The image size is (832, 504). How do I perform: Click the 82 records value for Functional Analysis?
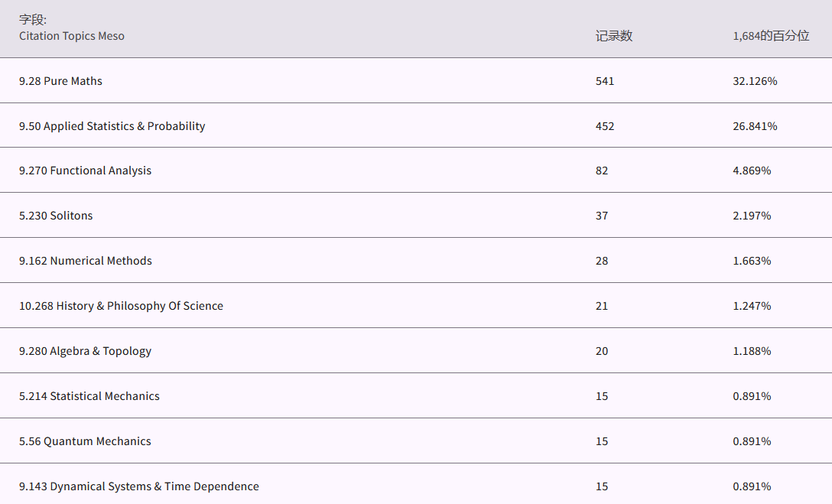click(602, 171)
